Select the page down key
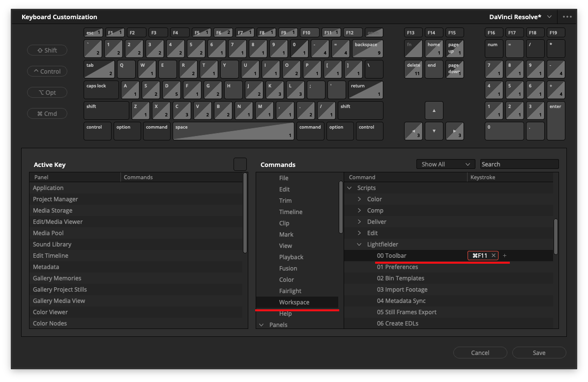588x382 pixels. click(x=454, y=69)
